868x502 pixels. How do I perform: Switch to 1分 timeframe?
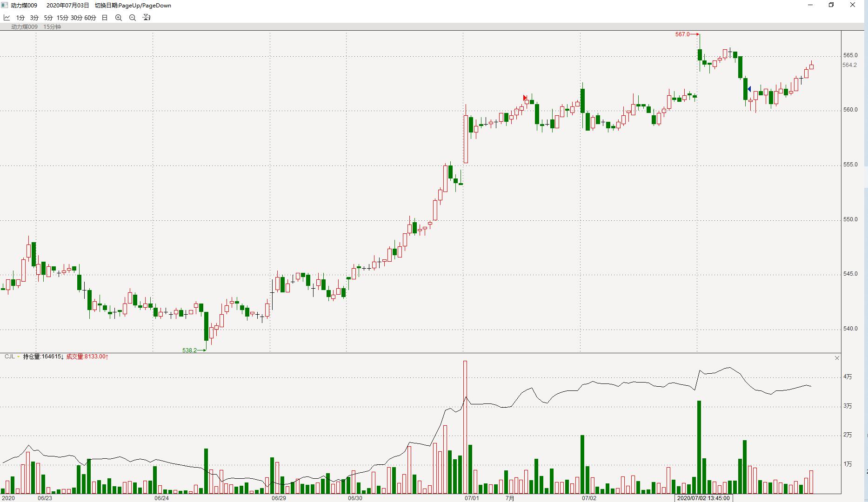(x=20, y=18)
